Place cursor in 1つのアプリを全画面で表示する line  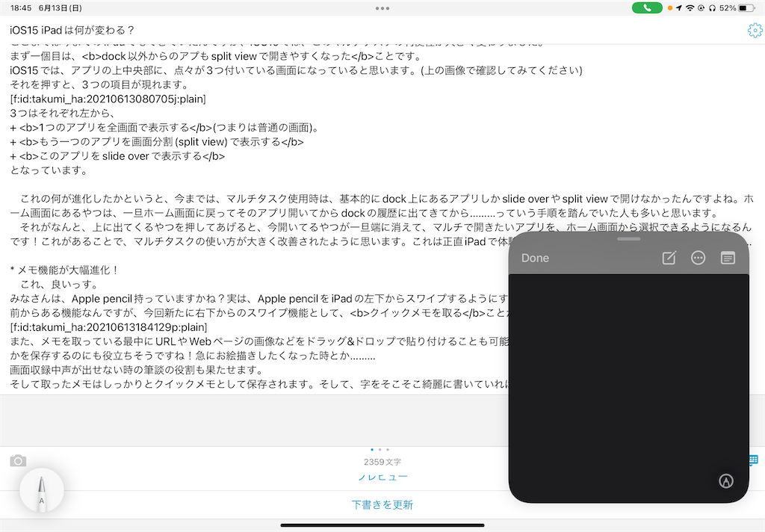tap(164, 127)
